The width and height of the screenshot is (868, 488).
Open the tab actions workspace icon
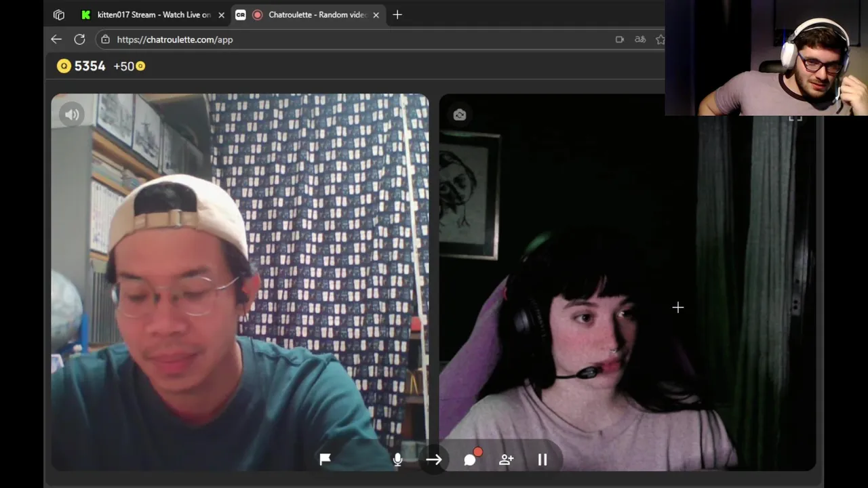pos(59,14)
